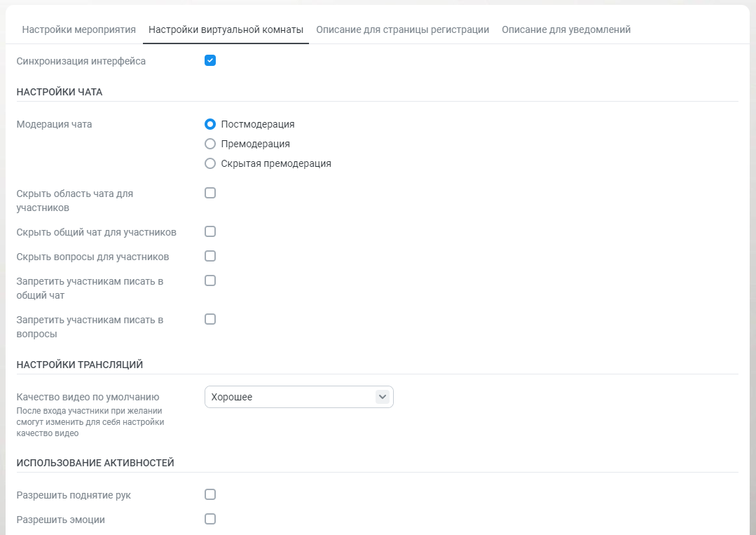Pick the Скрытая премодерация radio option
Image resolution: width=756 pixels, height=535 pixels.
210,164
